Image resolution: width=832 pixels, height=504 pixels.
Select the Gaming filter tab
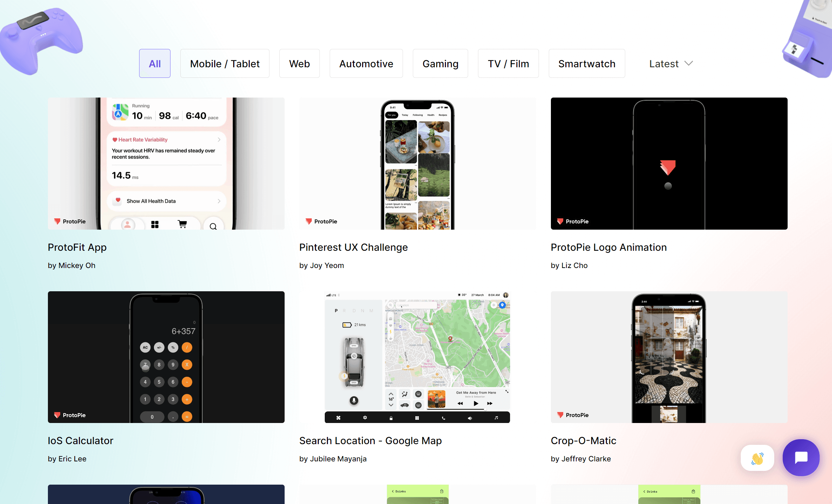(x=440, y=64)
